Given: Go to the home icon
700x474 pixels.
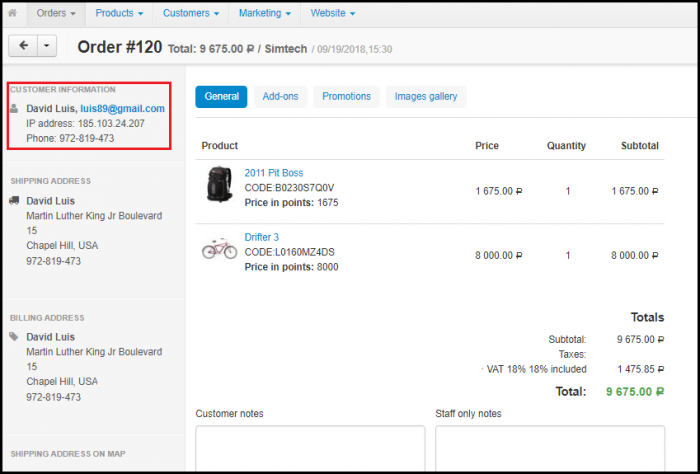Looking at the screenshot, I should [12, 13].
